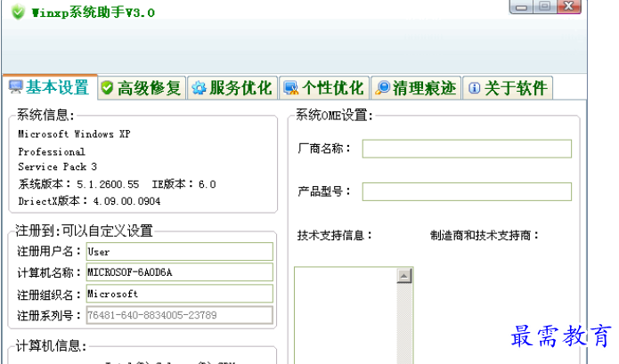619x364 pixels.
Task: Click the monitor icon on 基本设置 tab
Action: coord(16,87)
